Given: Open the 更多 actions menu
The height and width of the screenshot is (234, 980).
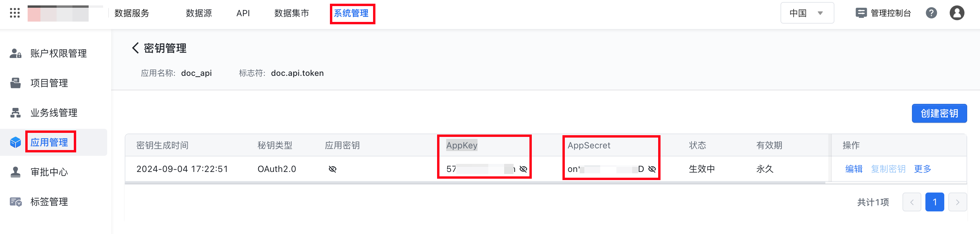Looking at the screenshot, I should click(x=922, y=169).
